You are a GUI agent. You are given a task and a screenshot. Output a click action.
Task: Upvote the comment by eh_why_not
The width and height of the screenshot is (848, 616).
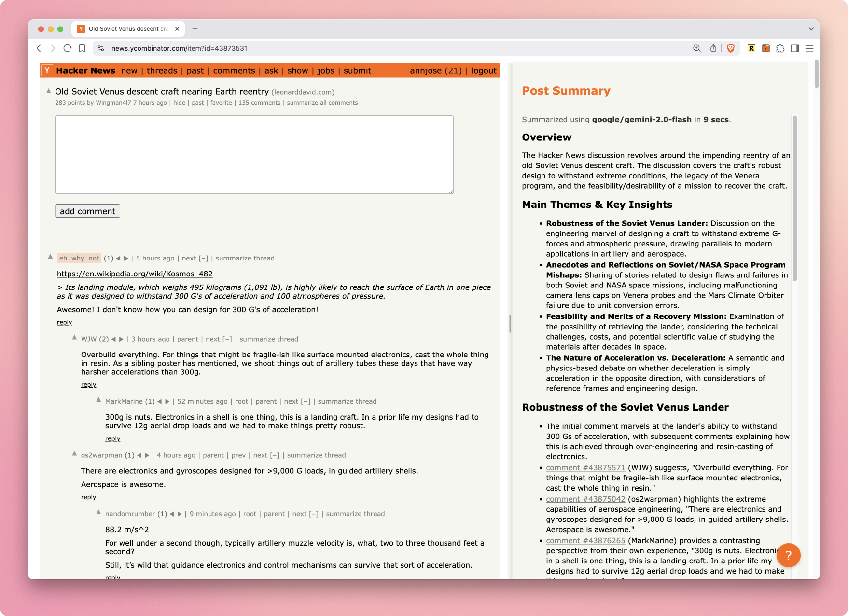point(50,257)
